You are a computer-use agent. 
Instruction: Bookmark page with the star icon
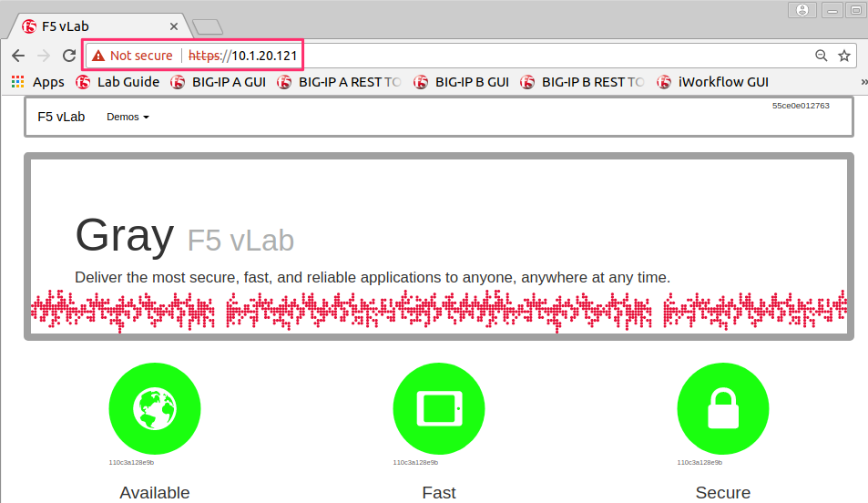click(843, 56)
